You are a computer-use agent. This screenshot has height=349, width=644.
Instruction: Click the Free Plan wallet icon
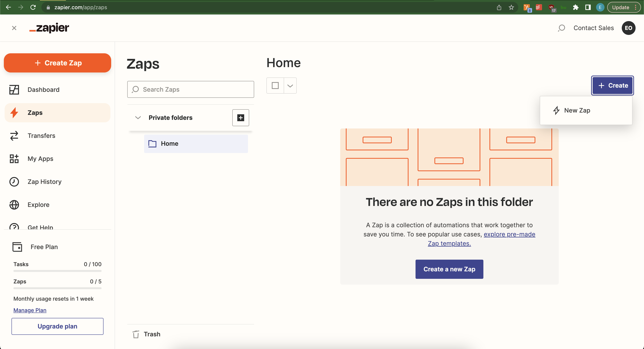coord(17,247)
